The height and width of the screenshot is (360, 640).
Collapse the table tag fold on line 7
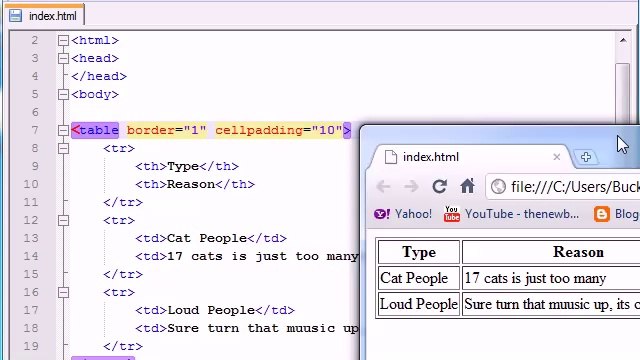(63, 130)
